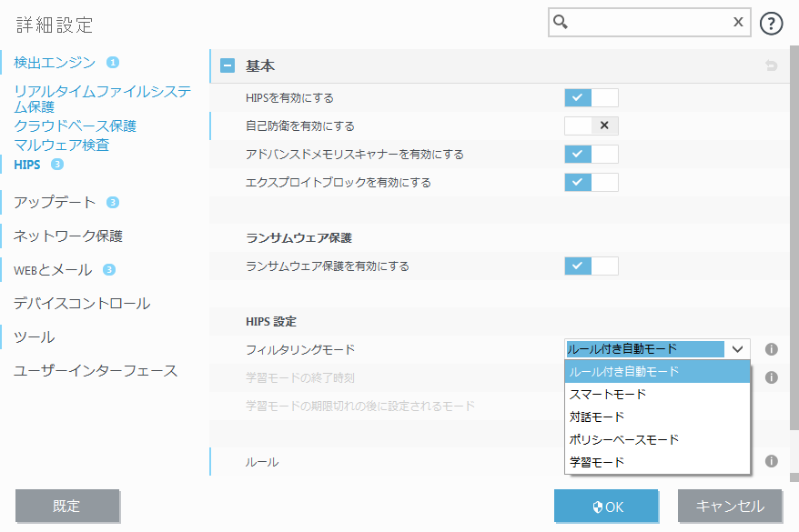
Task: Enable the 自己防衛を有効にする switch
Action: coord(591,125)
